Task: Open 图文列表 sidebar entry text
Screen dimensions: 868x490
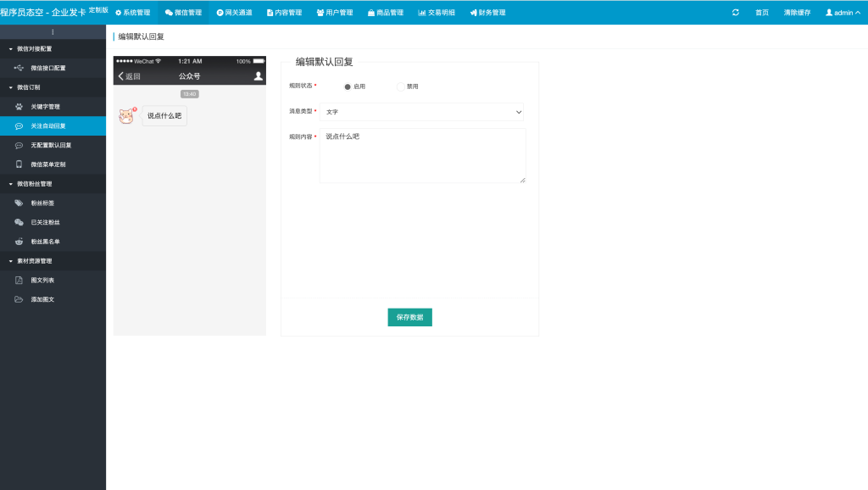Action: click(42, 280)
